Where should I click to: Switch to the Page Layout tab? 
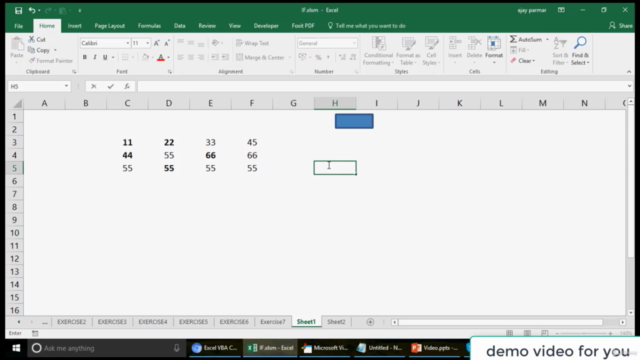click(109, 26)
